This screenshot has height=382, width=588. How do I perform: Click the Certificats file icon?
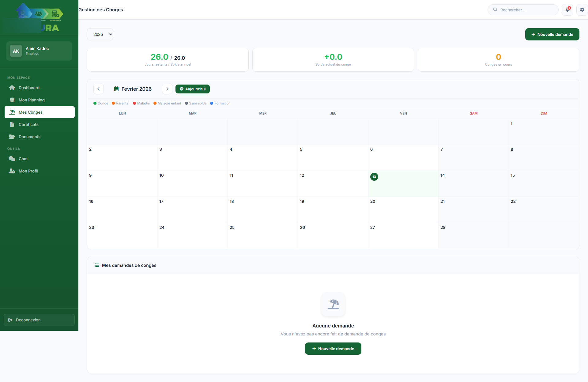click(12, 125)
